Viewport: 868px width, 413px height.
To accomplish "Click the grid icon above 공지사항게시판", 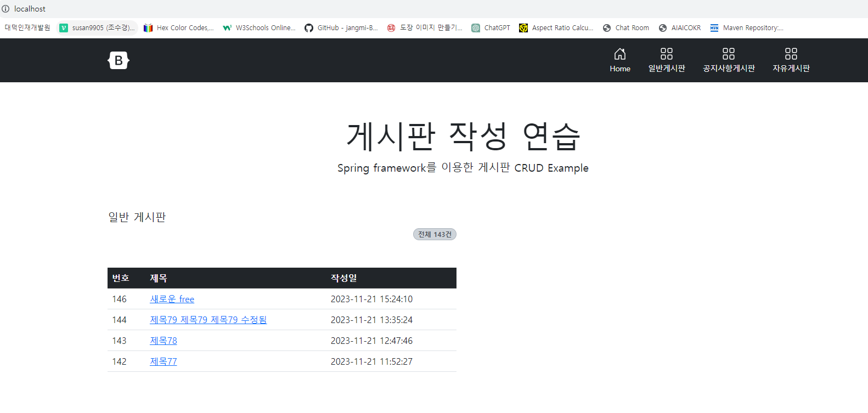I will tap(729, 54).
